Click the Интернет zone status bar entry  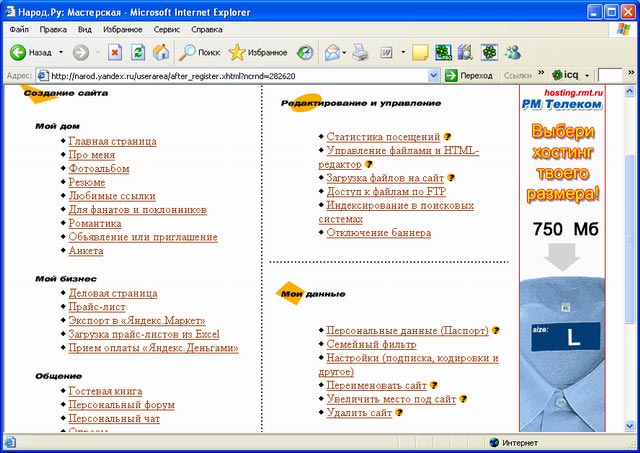tap(514, 442)
